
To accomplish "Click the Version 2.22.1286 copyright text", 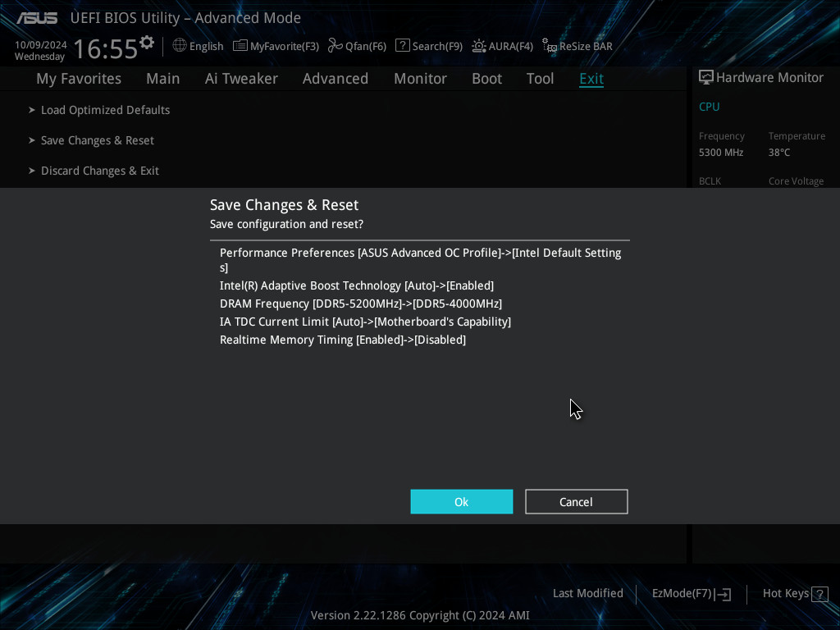I will (x=420, y=615).
